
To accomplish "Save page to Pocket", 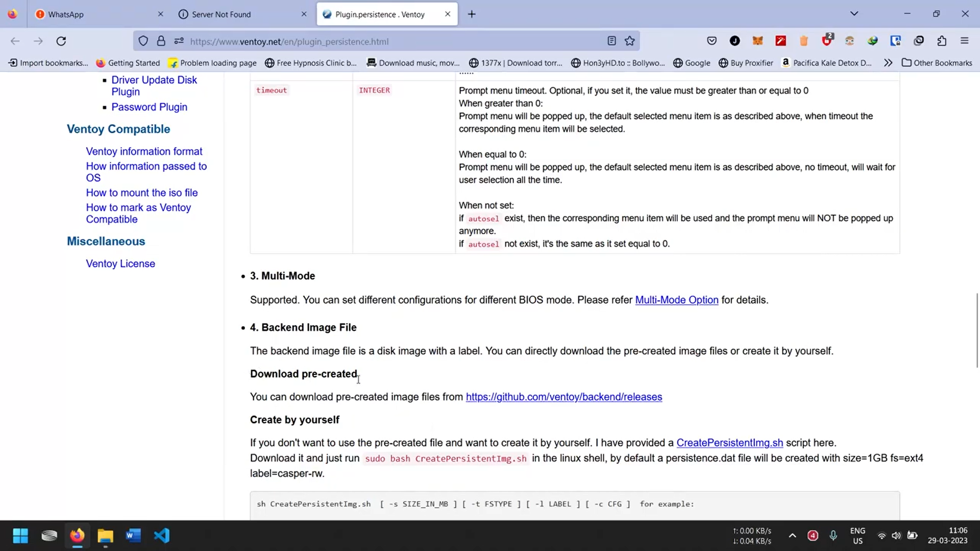I will [712, 41].
